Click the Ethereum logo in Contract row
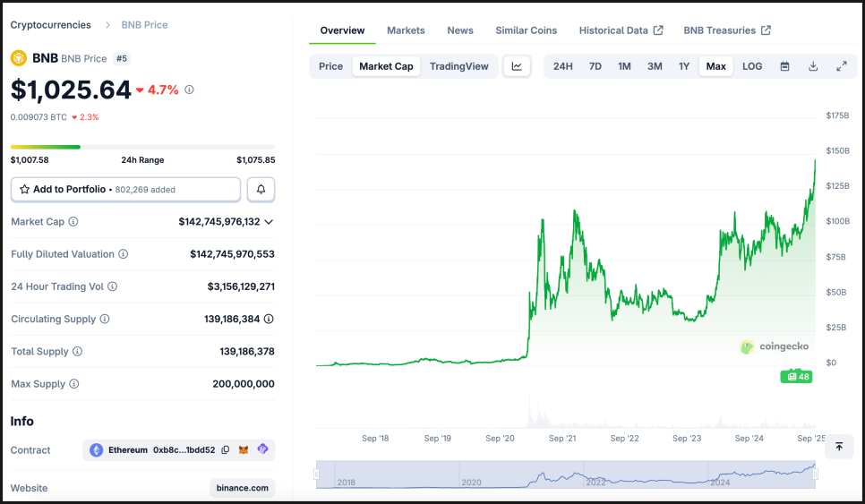The image size is (865, 504). tap(97, 450)
